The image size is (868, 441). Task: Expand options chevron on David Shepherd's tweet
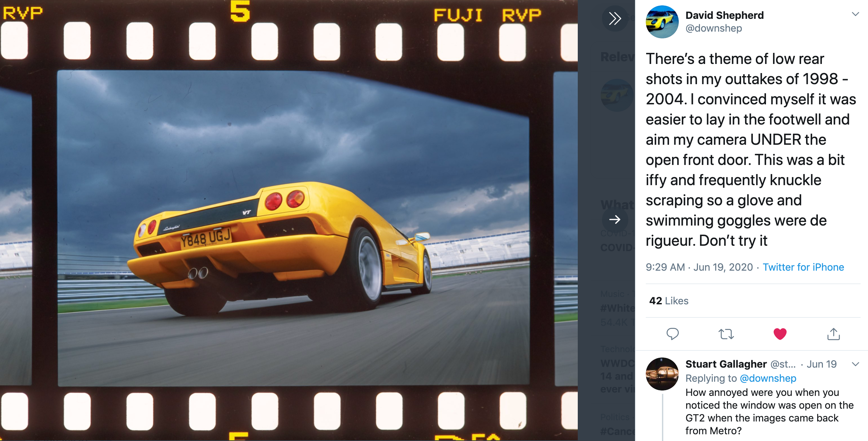coord(855,14)
